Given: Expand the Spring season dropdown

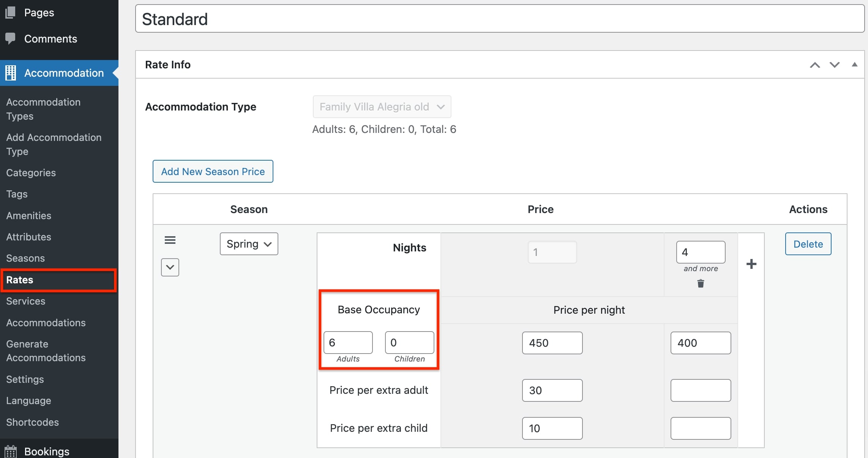Looking at the screenshot, I should (x=248, y=243).
